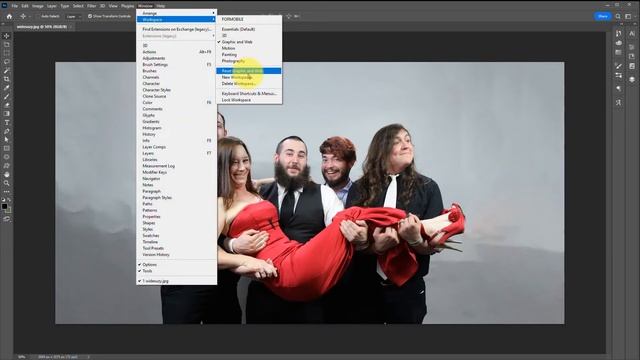
Task: Expand the Workspace submenu entry
Action: pos(176,20)
